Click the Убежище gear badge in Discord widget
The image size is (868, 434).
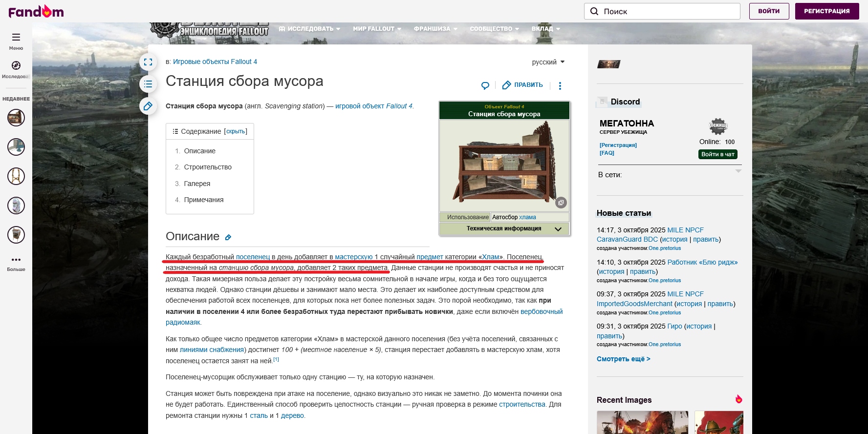pos(718,126)
